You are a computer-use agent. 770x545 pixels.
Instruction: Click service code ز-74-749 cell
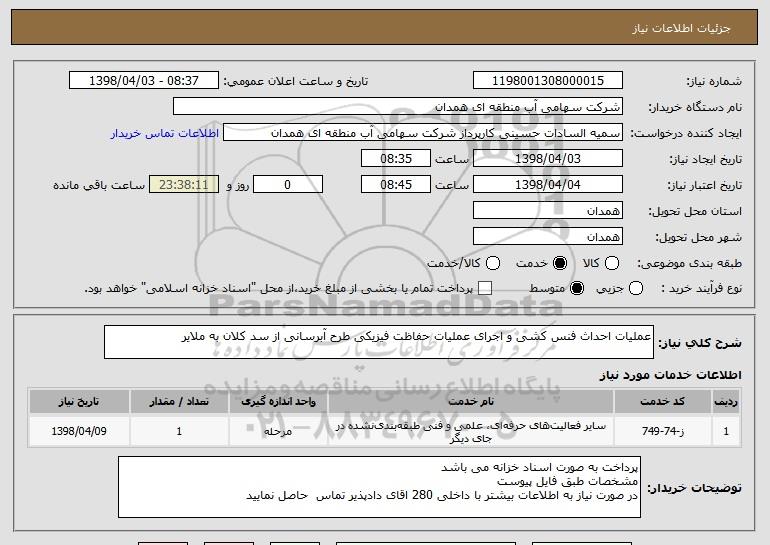click(662, 431)
